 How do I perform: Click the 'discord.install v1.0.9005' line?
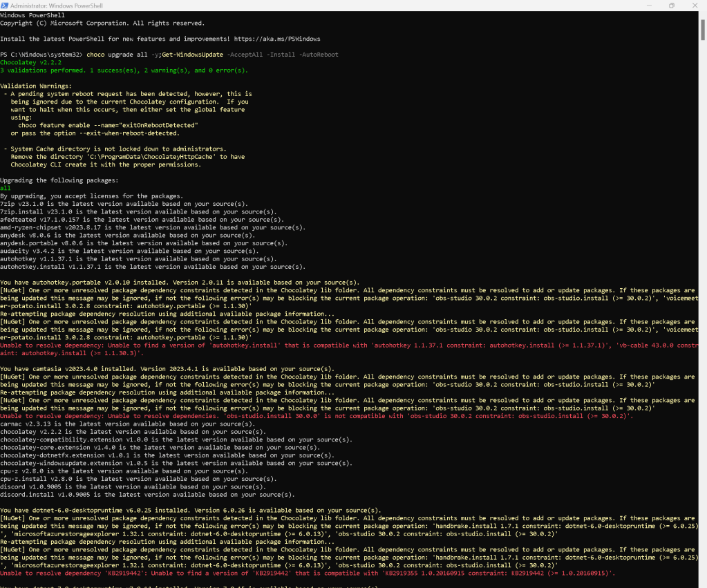click(147, 495)
